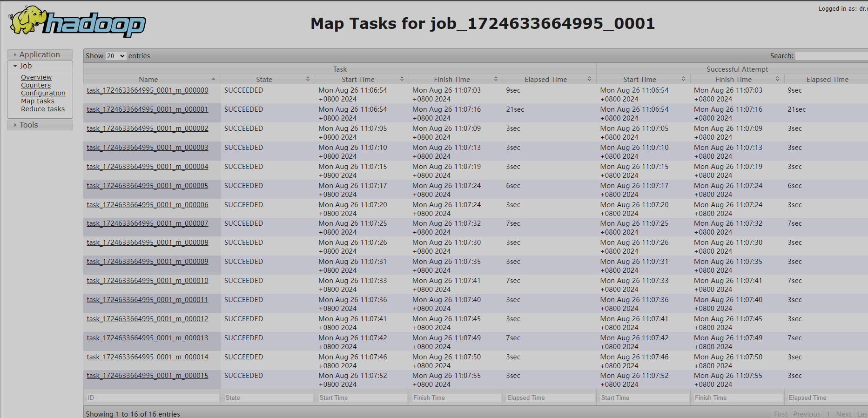
Task: Sort by State column arrow icon
Action: (x=308, y=79)
